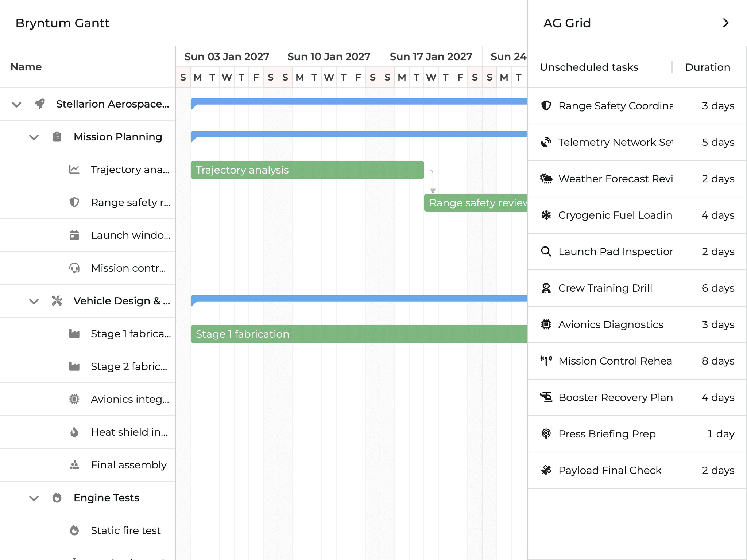Viewport: 747px width, 560px height.
Task: Click the chip icon for Avionics integration row
Action: (x=74, y=399)
